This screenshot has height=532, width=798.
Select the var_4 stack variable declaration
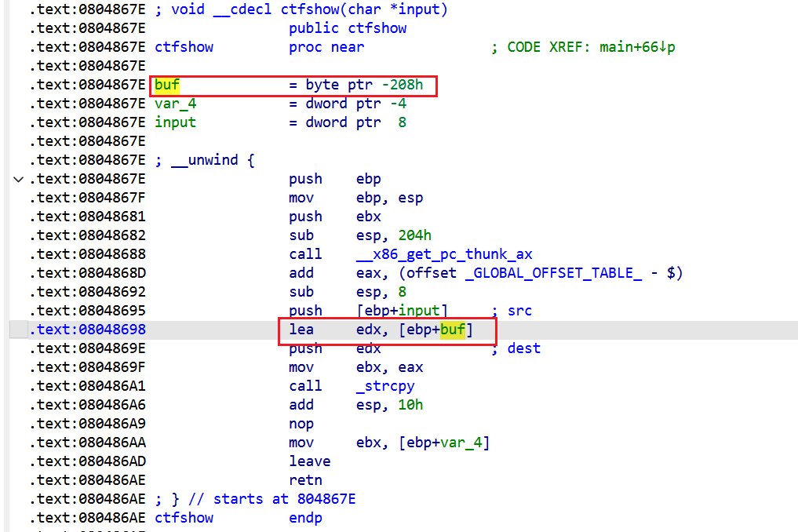[175, 104]
